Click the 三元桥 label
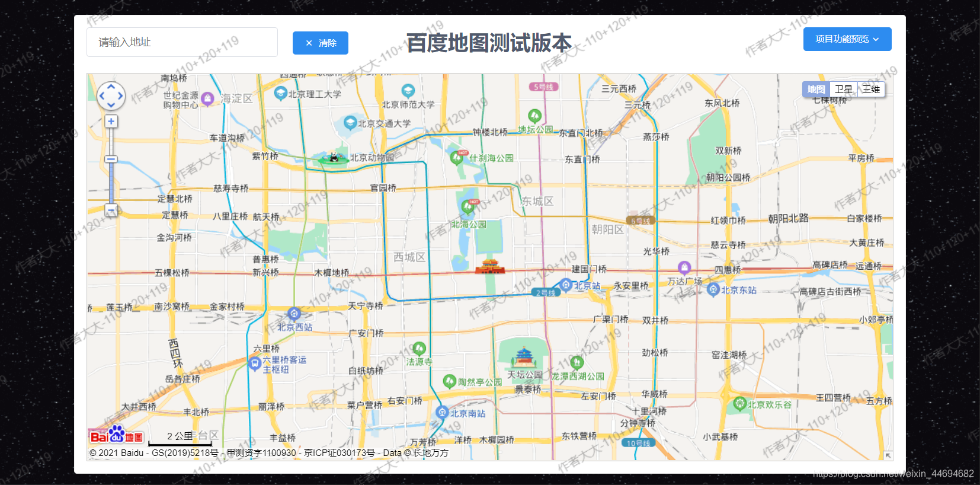The width and height of the screenshot is (980, 485). (x=638, y=105)
